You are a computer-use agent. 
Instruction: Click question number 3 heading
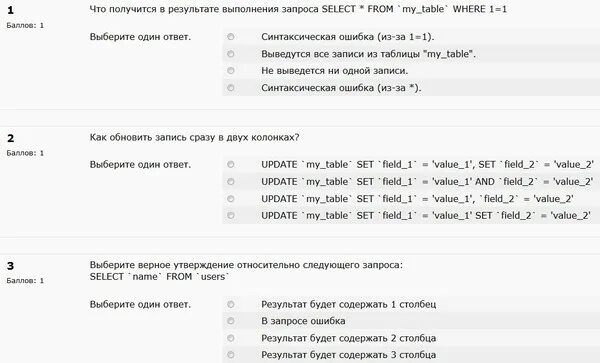click(11, 266)
